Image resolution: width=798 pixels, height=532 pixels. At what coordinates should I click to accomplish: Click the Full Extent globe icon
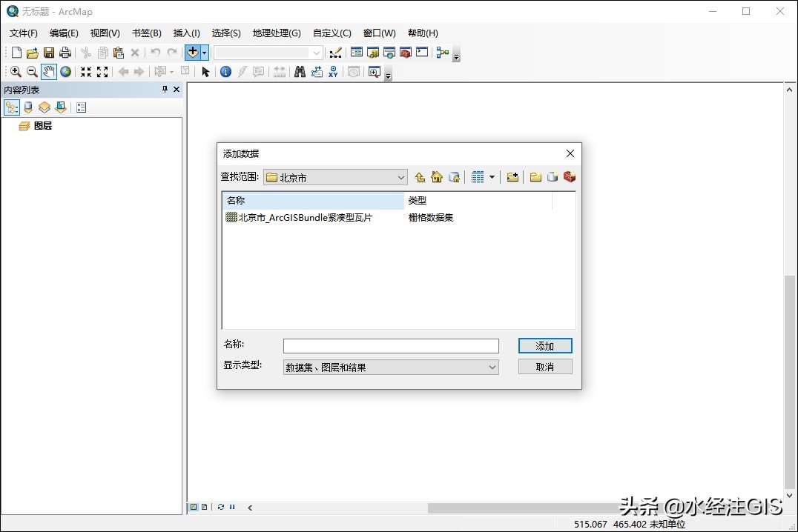(x=66, y=71)
